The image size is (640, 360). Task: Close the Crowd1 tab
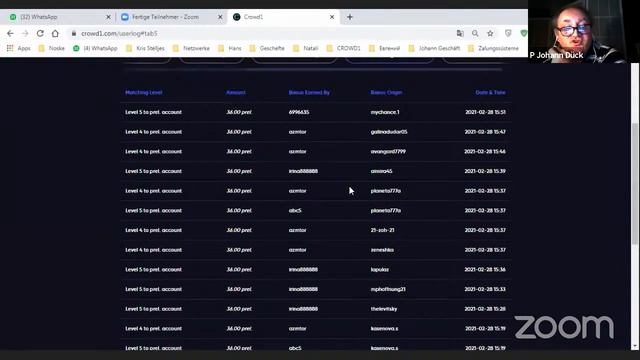[332, 17]
